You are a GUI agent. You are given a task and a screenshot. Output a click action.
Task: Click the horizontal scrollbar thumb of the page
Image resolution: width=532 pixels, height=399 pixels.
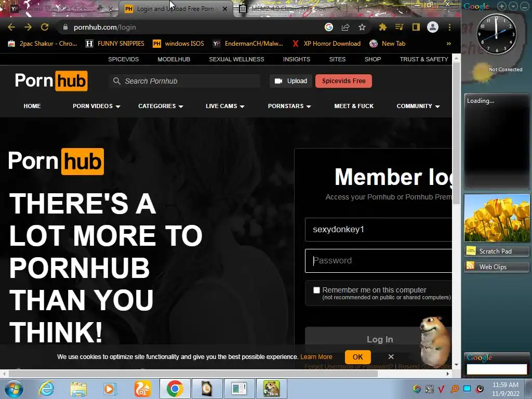pos(193,374)
